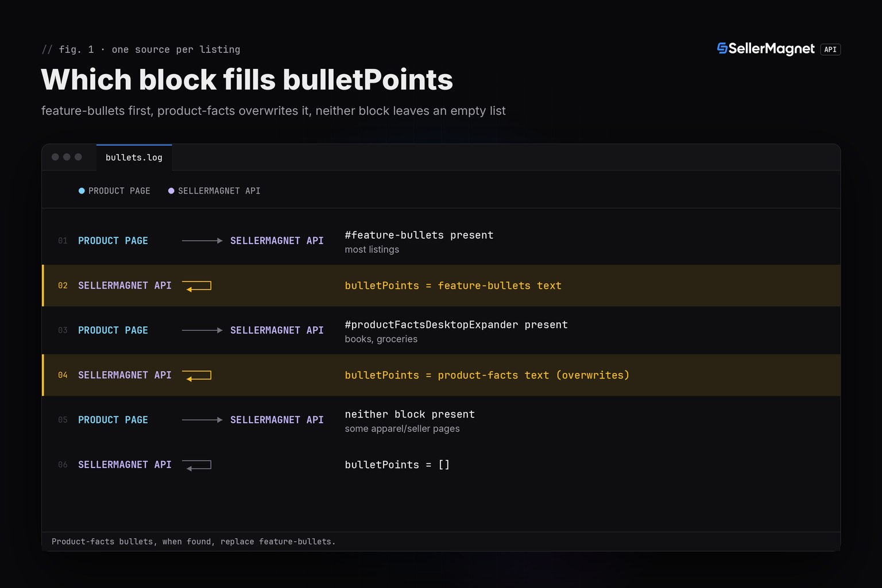Image resolution: width=882 pixels, height=588 pixels.
Task: Click the blue PRODUCT PAGE legend dot
Action: pyautogui.click(x=82, y=191)
